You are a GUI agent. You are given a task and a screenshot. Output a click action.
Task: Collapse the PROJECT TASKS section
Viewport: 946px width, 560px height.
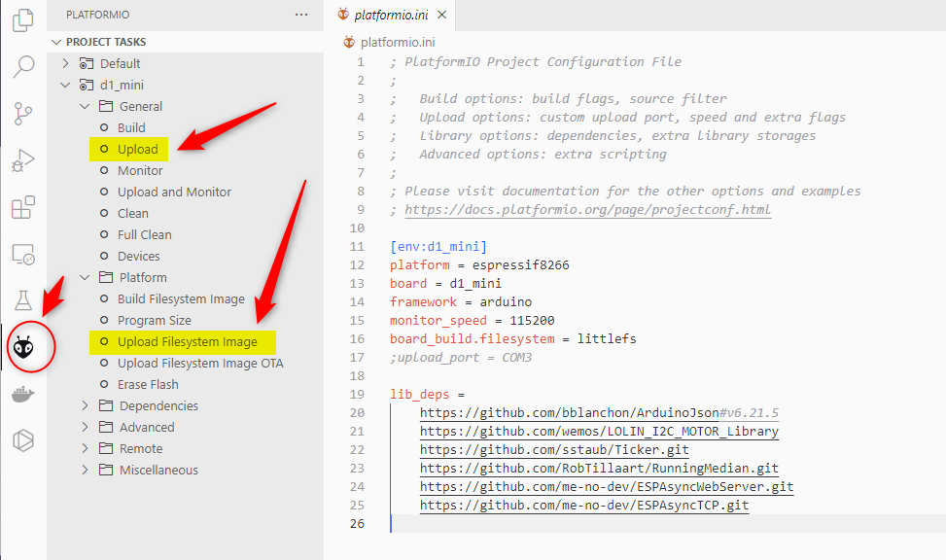click(x=56, y=42)
